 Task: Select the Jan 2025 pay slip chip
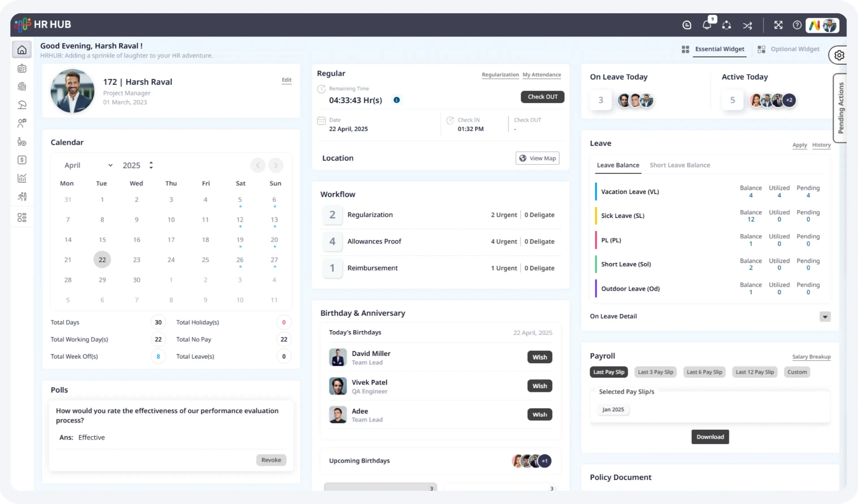613,409
